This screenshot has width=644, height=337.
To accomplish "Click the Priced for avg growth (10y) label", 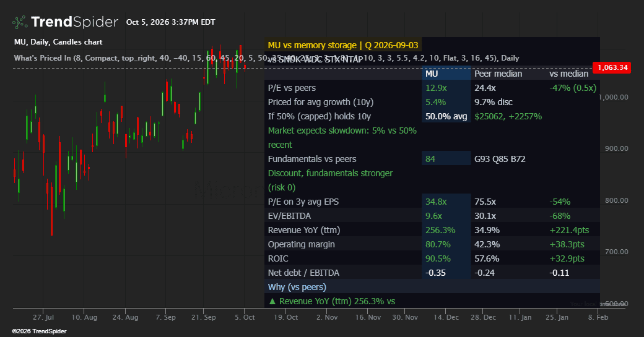I will [321, 102].
